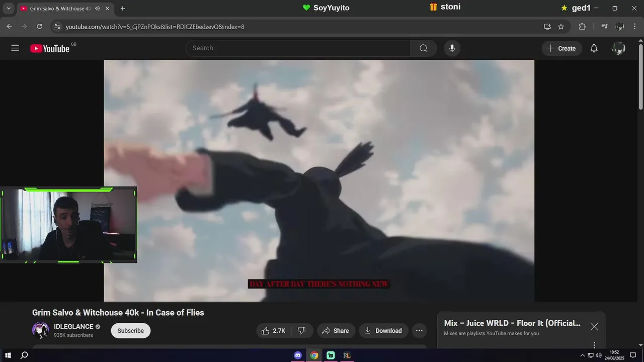The height and width of the screenshot is (362, 644).
Task: View site information in address bar
Action: point(57,26)
